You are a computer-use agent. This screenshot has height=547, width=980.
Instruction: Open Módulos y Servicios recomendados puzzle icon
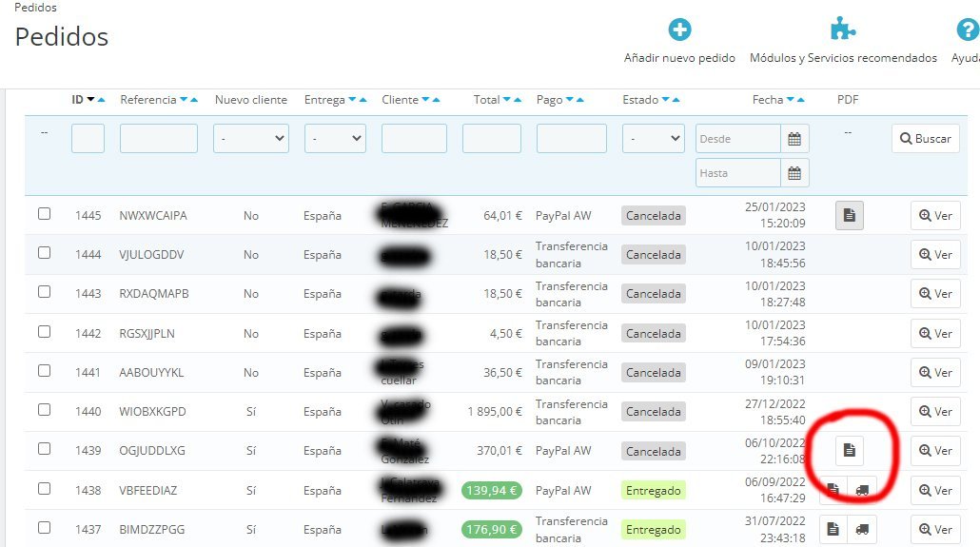click(x=842, y=29)
